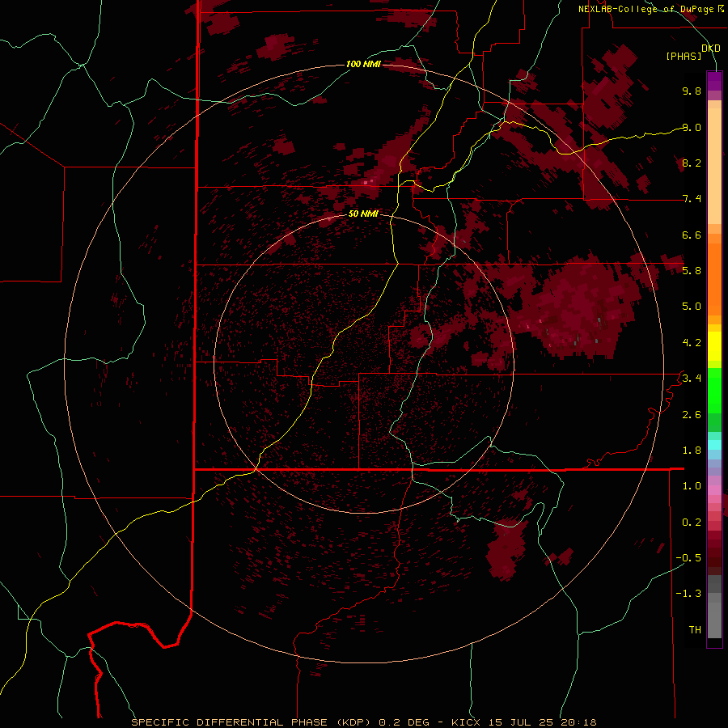Click the 9.8 value on the scale
The image size is (728, 728).
pyautogui.click(x=692, y=91)
